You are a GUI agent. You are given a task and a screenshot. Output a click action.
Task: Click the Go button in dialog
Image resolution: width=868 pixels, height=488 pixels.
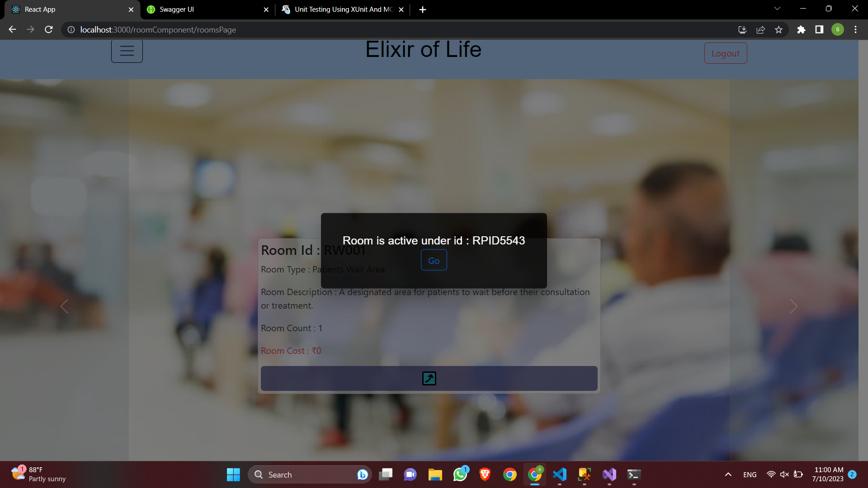click(434, 260)
